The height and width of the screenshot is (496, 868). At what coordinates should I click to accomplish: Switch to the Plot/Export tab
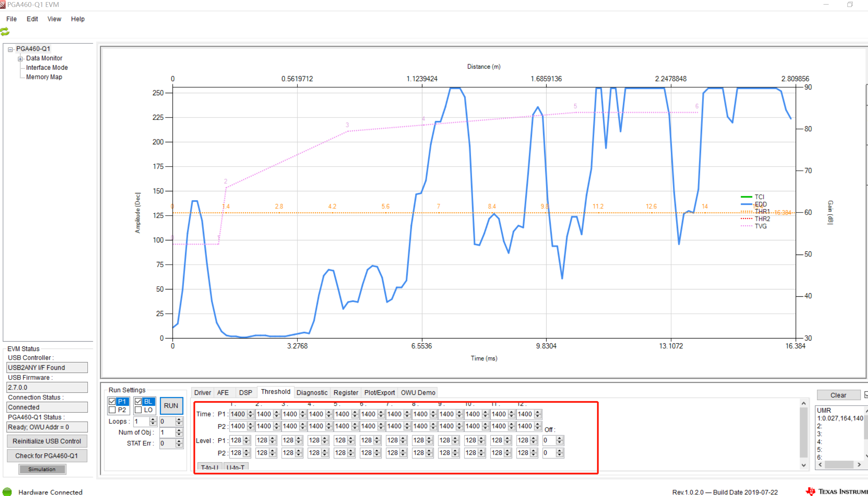(379, 392)
